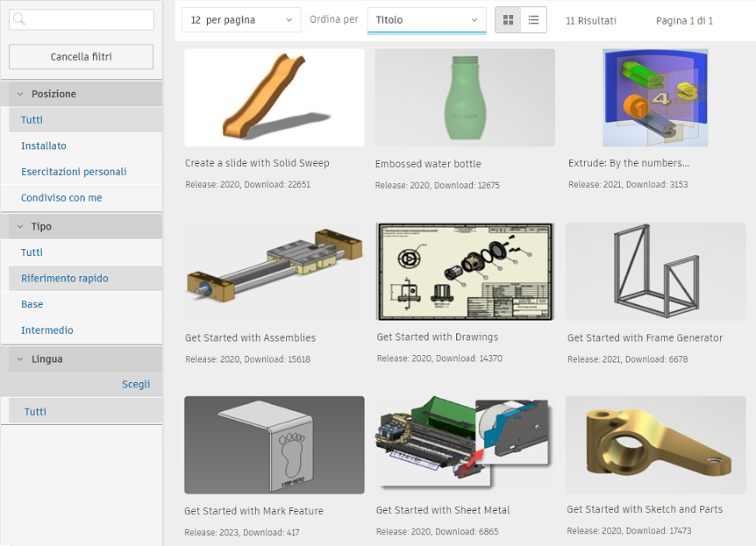
Task: Open the 12 per pagina dropdown
Action: click(x=241, y=20)
